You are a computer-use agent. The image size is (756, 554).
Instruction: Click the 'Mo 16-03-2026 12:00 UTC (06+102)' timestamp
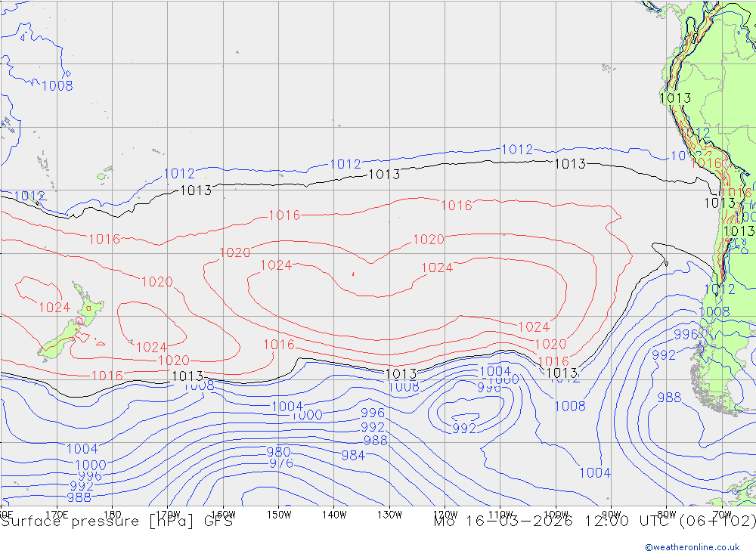pos(594,522)
